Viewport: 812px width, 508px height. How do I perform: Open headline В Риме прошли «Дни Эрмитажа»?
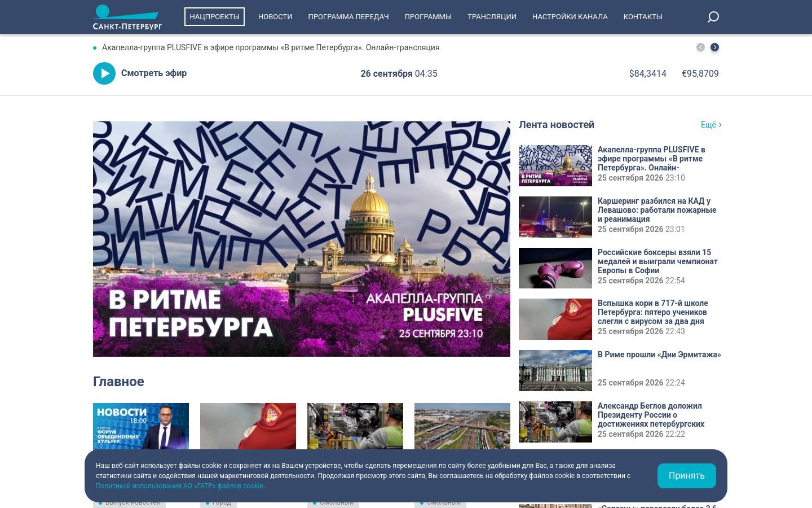[x=659, y=354]
